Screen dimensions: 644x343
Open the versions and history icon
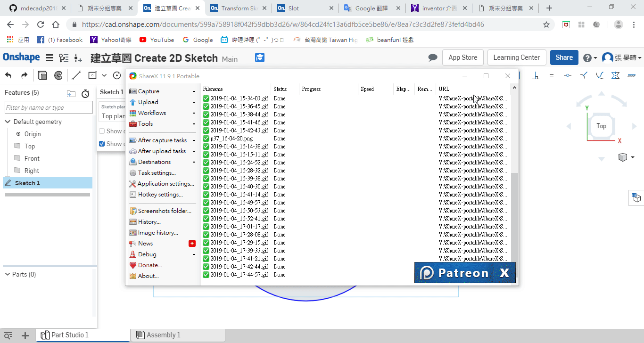coord(64,58)
